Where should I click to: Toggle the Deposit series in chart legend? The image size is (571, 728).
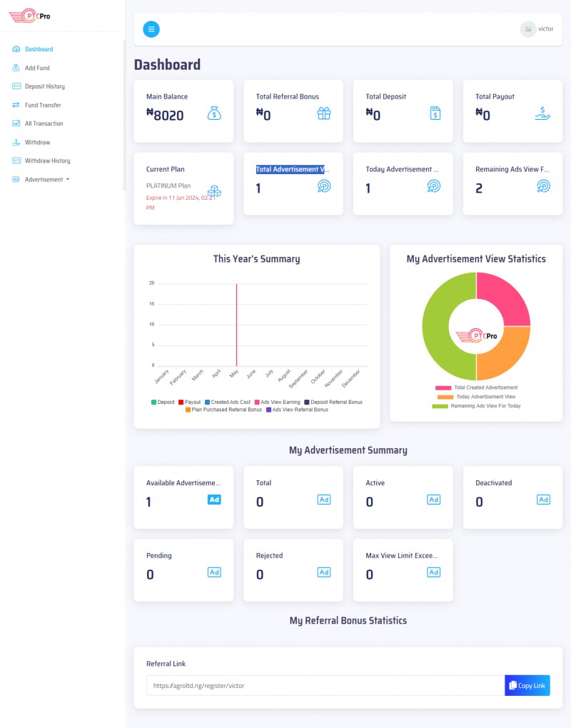(x=163, y=402)
